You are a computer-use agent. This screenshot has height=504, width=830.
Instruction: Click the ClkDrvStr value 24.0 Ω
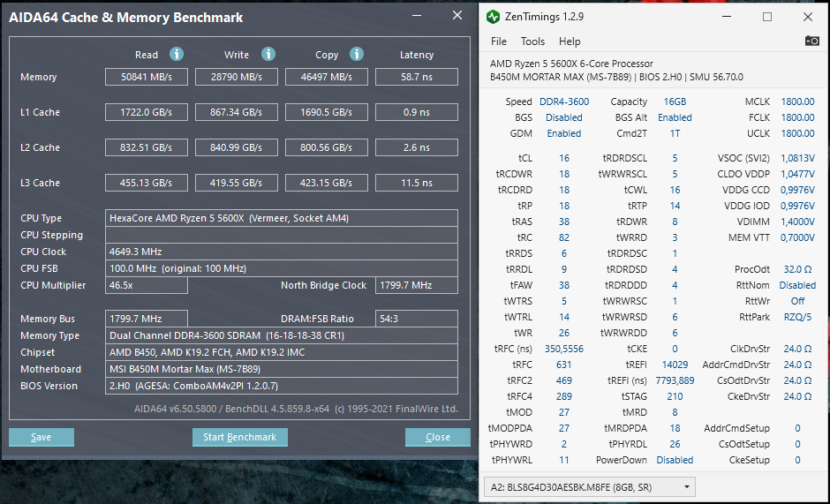coord(797,349)
